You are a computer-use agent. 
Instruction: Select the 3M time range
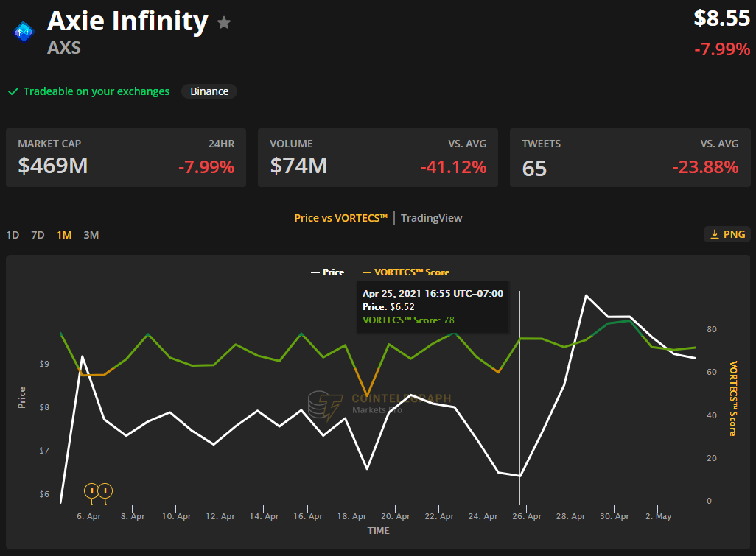[x=91, y=235]
